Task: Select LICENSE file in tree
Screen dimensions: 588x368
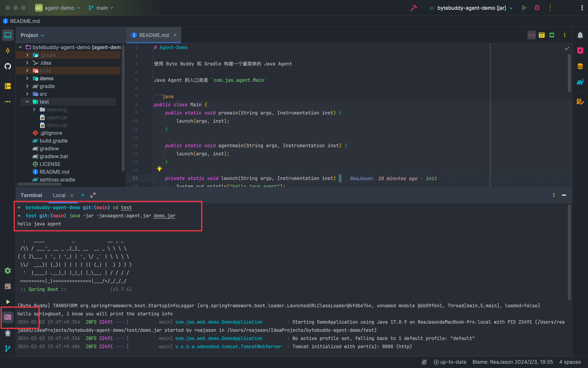Action: click(x=46, y=164)
